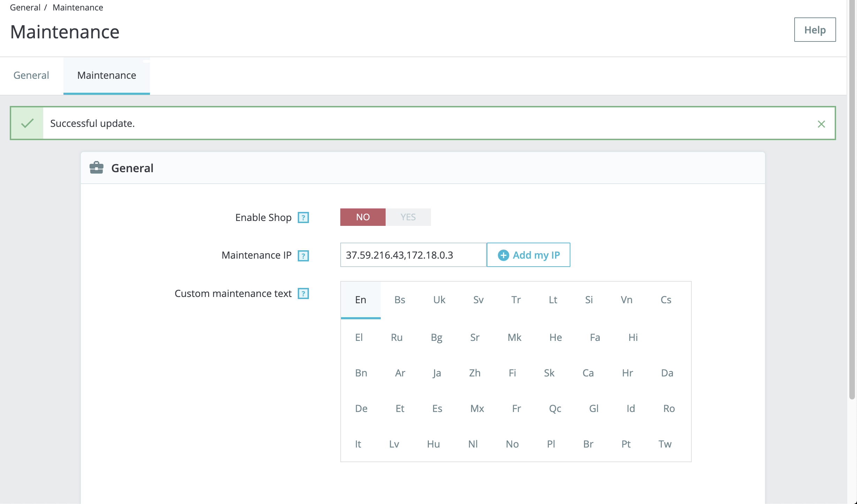Choose the Es language tab

[437, 408]
